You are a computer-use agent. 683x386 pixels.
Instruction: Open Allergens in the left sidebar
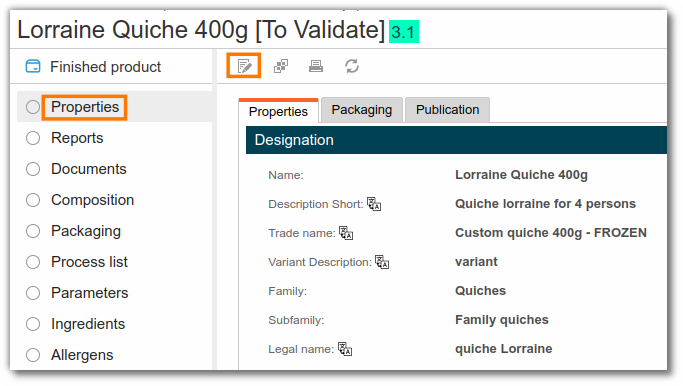(82, 355)
